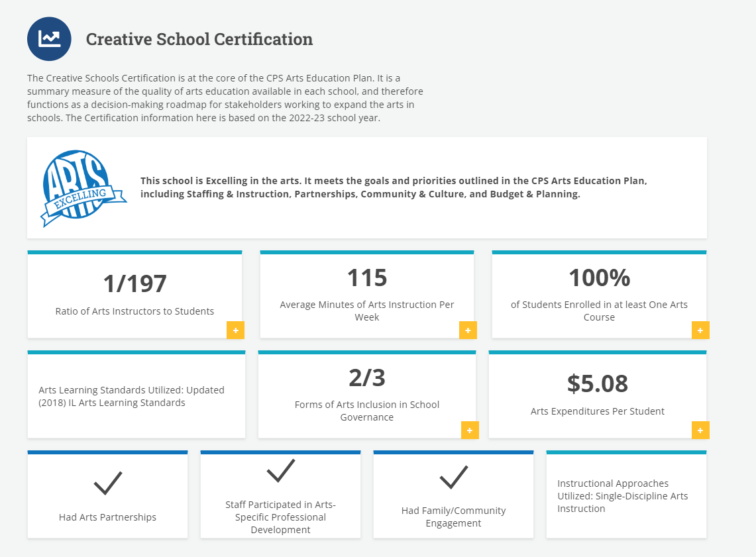Click the blue chart icon beside Creative School Certification
The width and height of the screenshot is (756, 557).
pyautogui.click(x=49, y=39)
